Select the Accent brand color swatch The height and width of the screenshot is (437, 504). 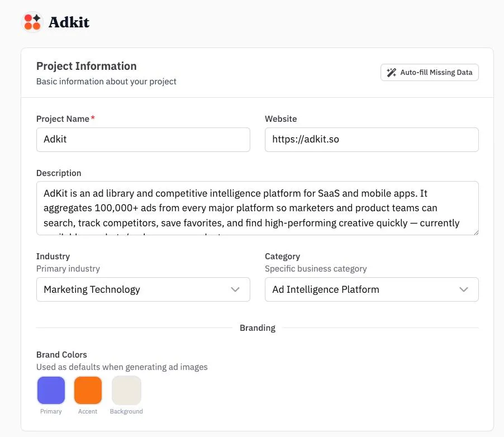click(x=88, y=391)
